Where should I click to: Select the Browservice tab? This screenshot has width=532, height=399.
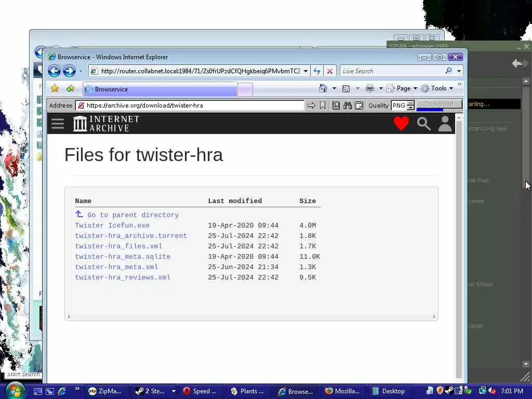coord(160,89)
